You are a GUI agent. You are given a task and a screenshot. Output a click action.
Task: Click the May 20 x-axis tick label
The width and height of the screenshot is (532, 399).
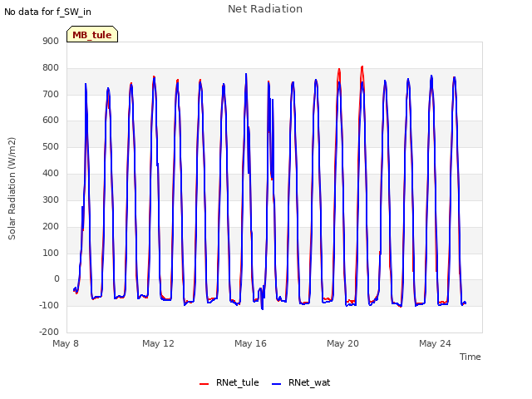pyautogui.click(x=342, y=343)
